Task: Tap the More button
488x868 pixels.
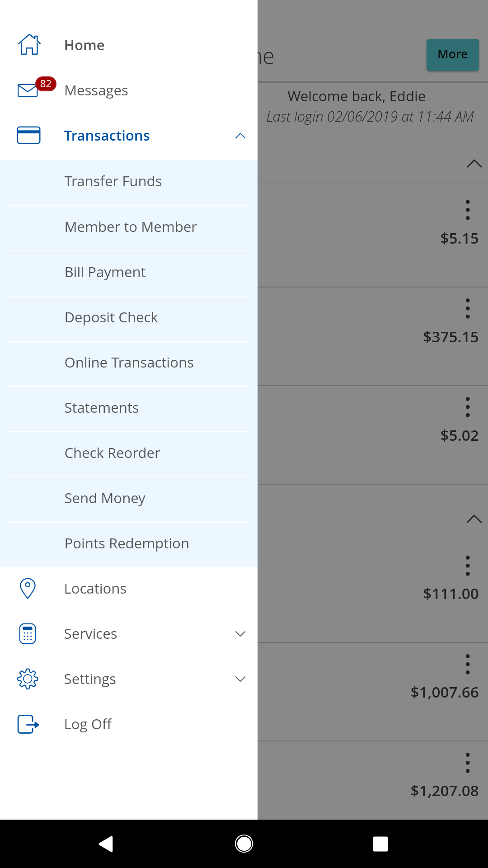Action: 452,54
